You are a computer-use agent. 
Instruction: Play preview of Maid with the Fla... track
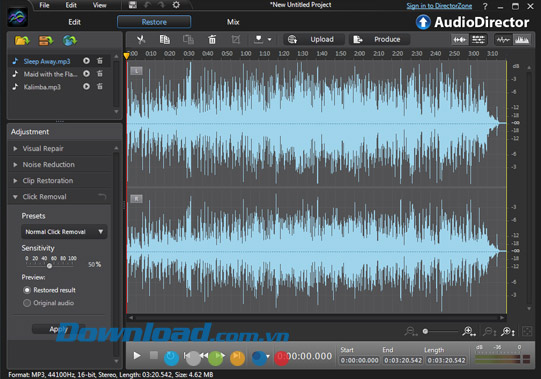86,74
